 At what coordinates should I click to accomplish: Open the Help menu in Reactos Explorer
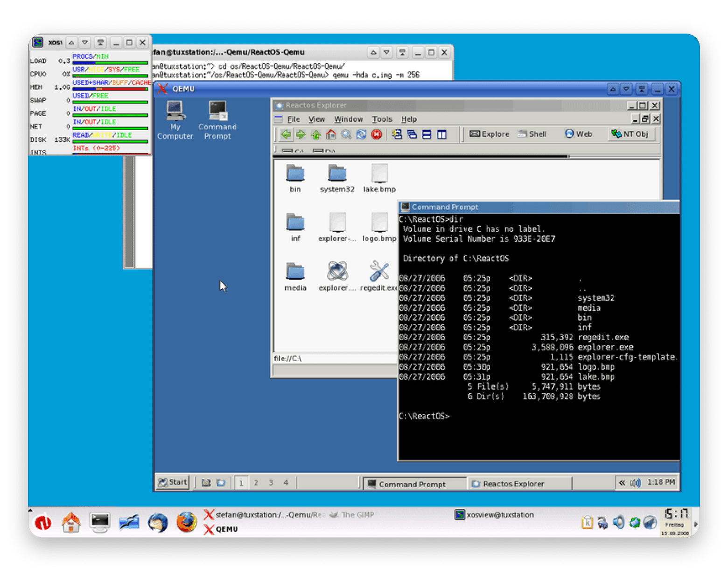click(409, 119)
